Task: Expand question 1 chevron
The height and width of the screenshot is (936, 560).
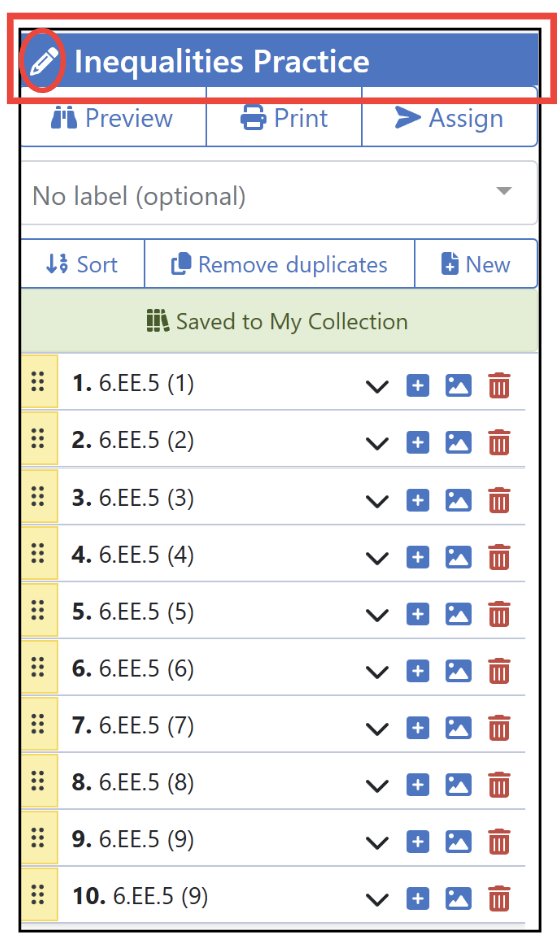Action: [x=377, y=387]
